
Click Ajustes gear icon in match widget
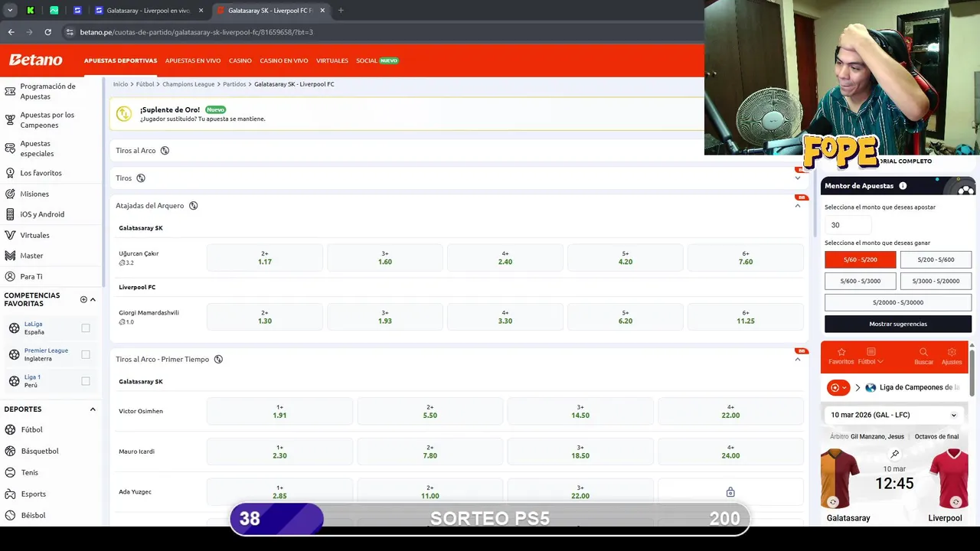[952, 352]
